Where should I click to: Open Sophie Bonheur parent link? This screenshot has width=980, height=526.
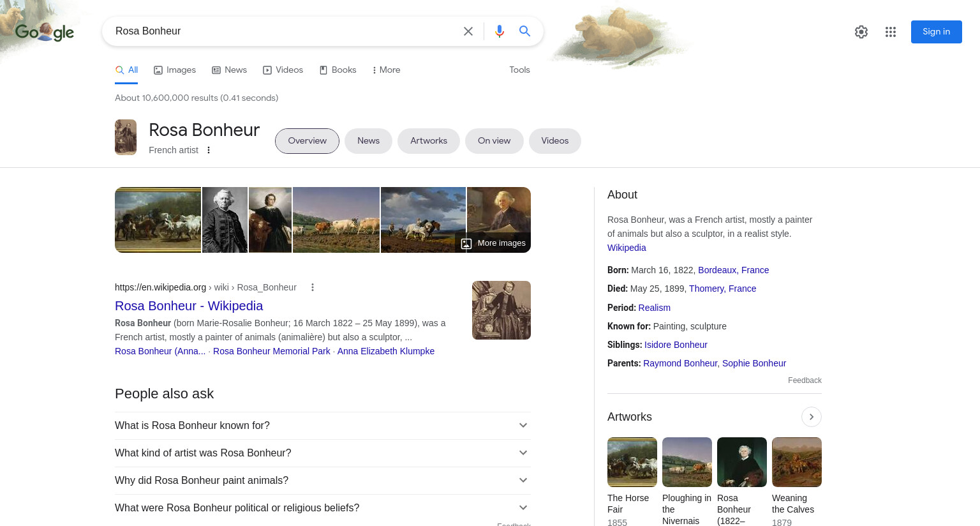pyautogui.click(x=754, y=363)
